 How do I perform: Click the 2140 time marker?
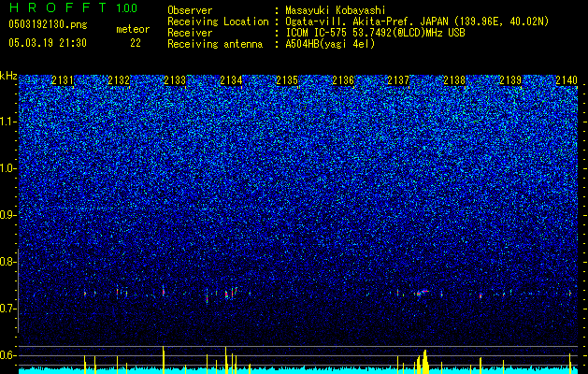pyautogui.click(x=566, y=80)
